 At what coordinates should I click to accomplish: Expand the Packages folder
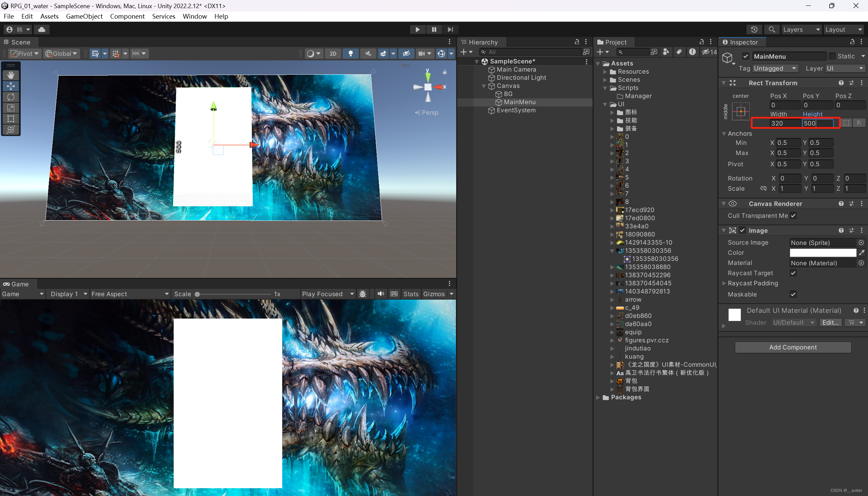pyautogui.click(x=598, y=398)
